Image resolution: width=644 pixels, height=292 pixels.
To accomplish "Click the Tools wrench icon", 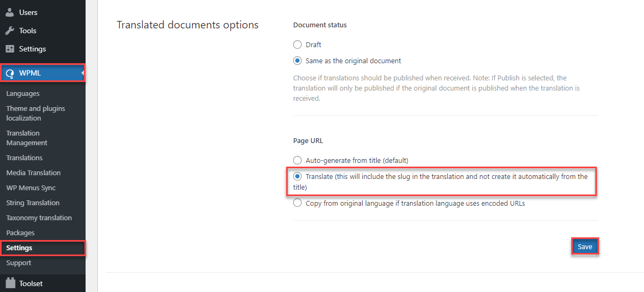I will pyautogui.click(x=10, y=31).
